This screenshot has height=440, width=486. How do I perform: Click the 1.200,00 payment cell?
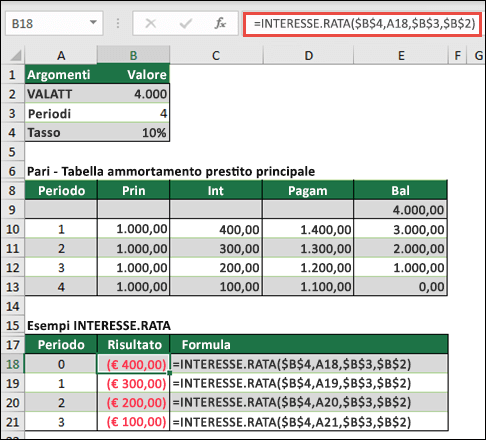coord(308,268)
